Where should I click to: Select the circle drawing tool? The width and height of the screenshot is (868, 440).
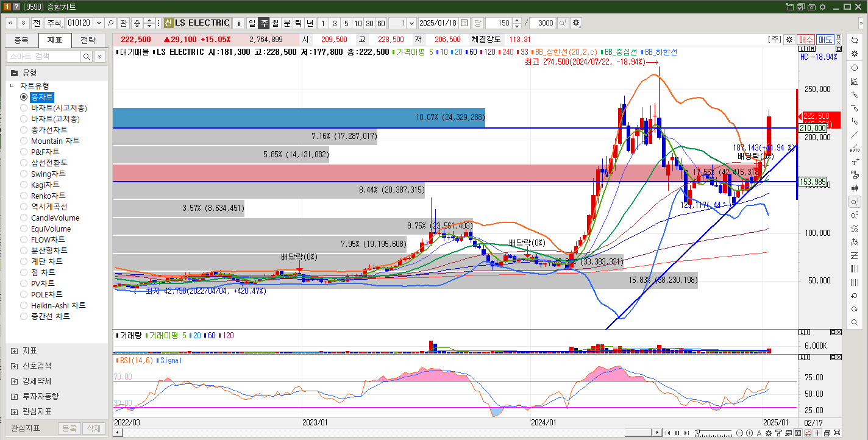pos(855,68)
